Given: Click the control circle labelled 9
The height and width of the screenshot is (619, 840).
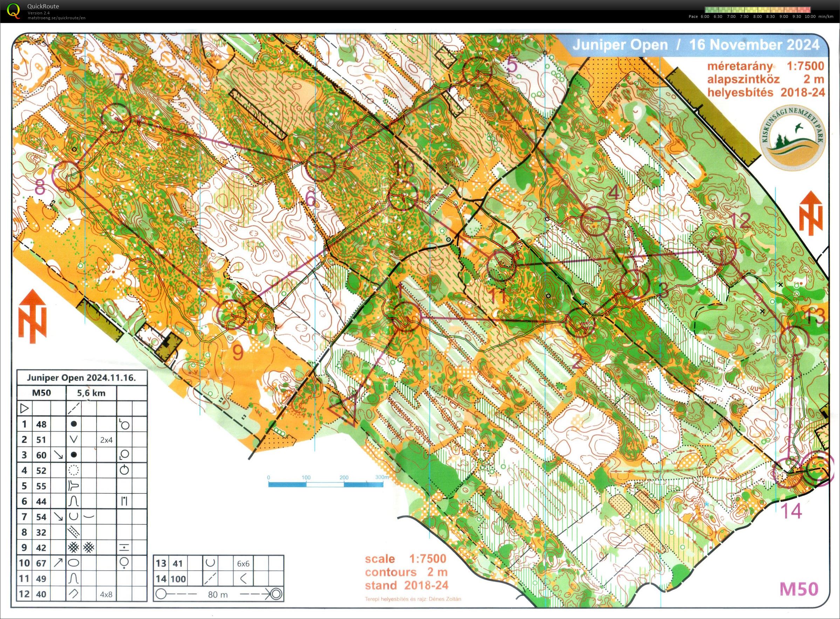Looking at the screenshot, I should 232,314.
